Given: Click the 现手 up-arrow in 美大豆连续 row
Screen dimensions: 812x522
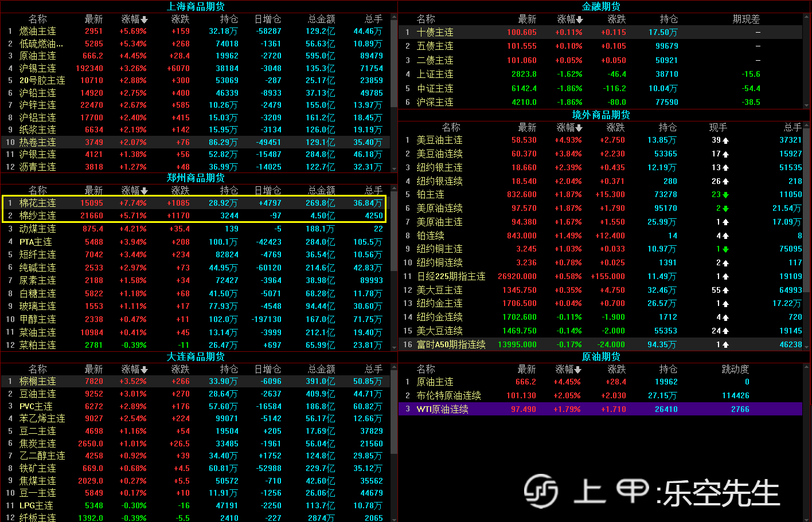Looking at the screenshot, I should click(726, 331).
